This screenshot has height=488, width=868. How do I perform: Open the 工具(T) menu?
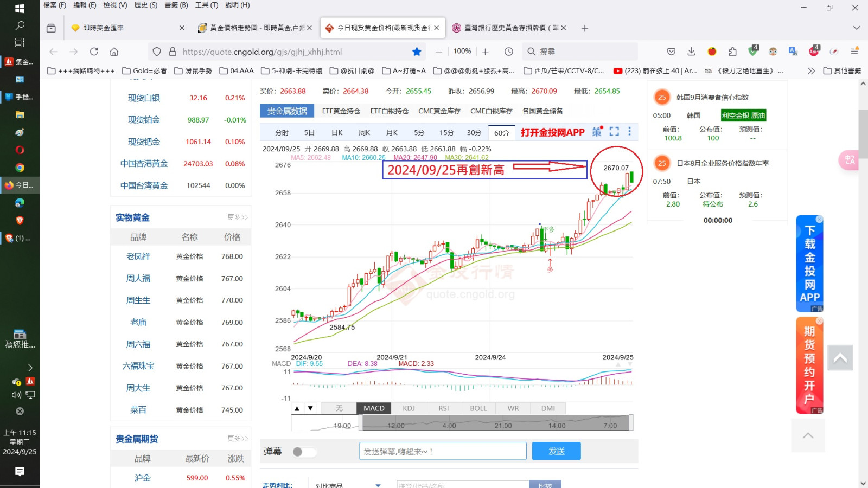(x=207, y=5)
